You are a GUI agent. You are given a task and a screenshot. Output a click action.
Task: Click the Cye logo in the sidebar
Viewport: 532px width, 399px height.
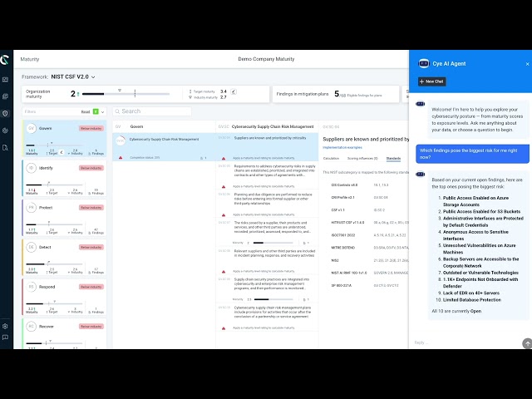tap(5, 60)
